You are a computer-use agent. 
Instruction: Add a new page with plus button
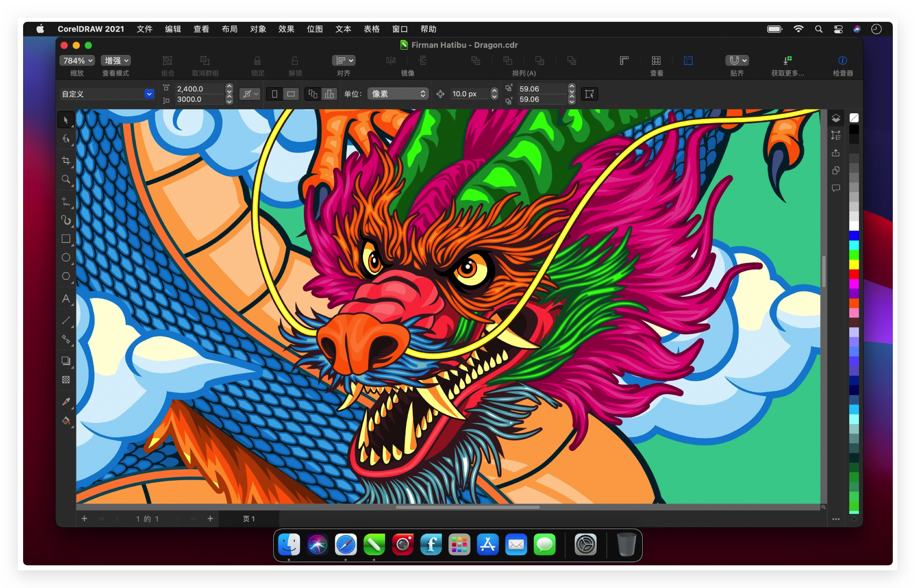pyautogui.click(x=210, y=519)
